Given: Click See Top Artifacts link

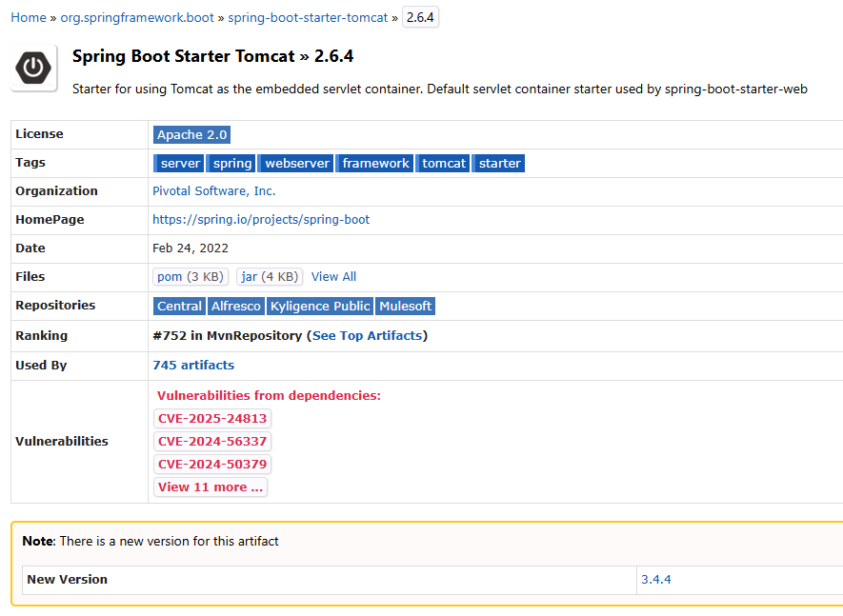Looking at the screenshot, I should point(367,336).
